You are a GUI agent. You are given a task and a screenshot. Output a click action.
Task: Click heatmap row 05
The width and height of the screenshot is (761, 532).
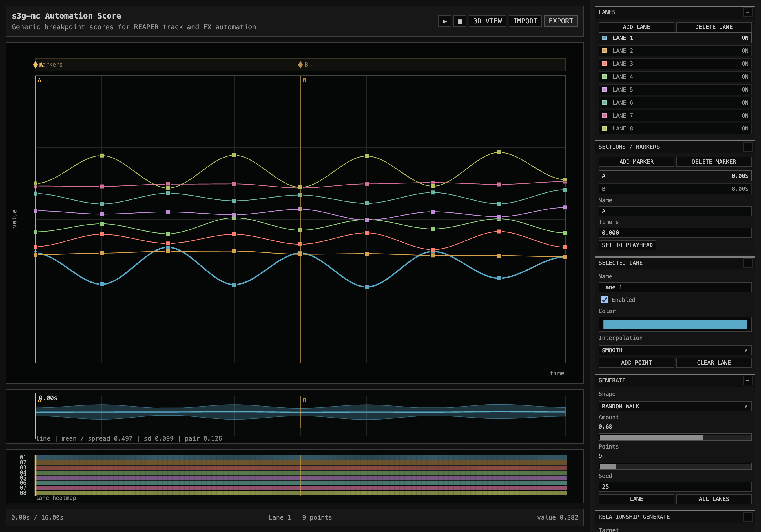pyautogui.click(x=301, y=478)
